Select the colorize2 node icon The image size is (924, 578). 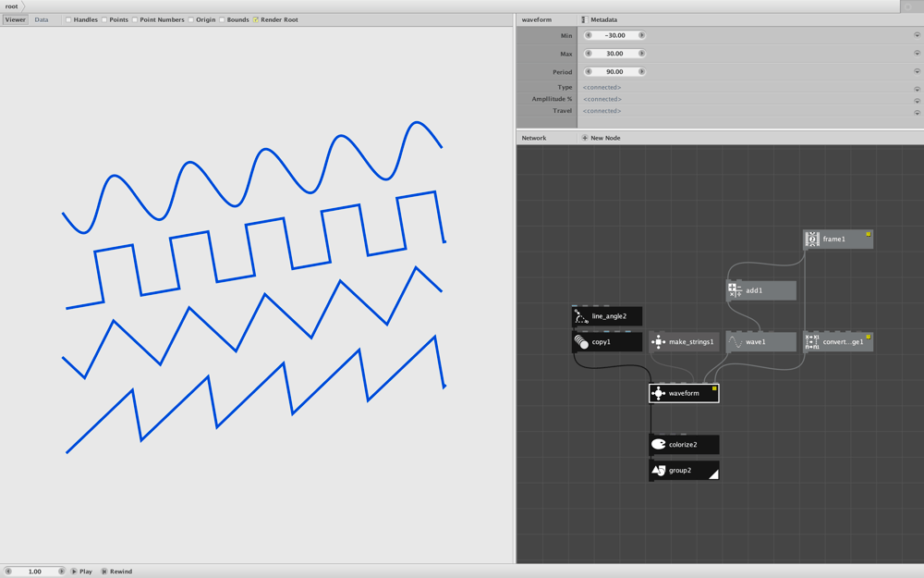click(658, 445)
